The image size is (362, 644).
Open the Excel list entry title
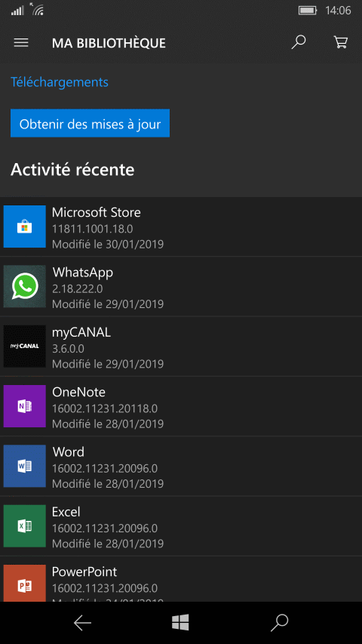coord(66,512)
